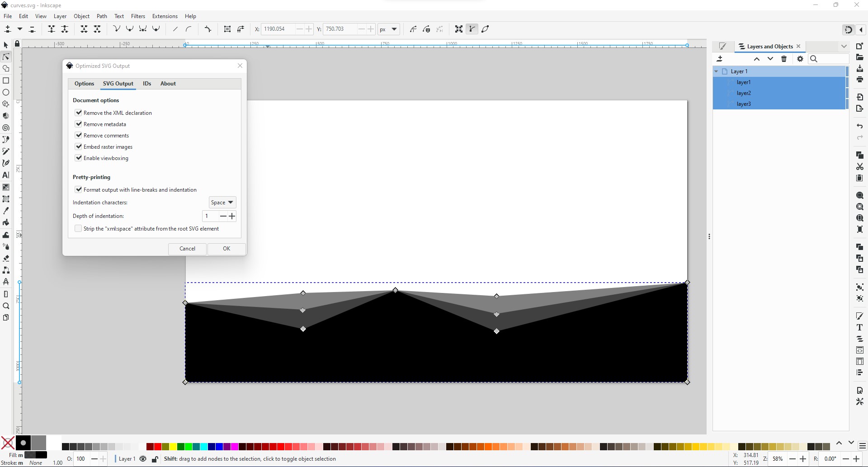Pick the red palette swatch
This screenshot has height=467, width=868.
(x=157, y=447)
